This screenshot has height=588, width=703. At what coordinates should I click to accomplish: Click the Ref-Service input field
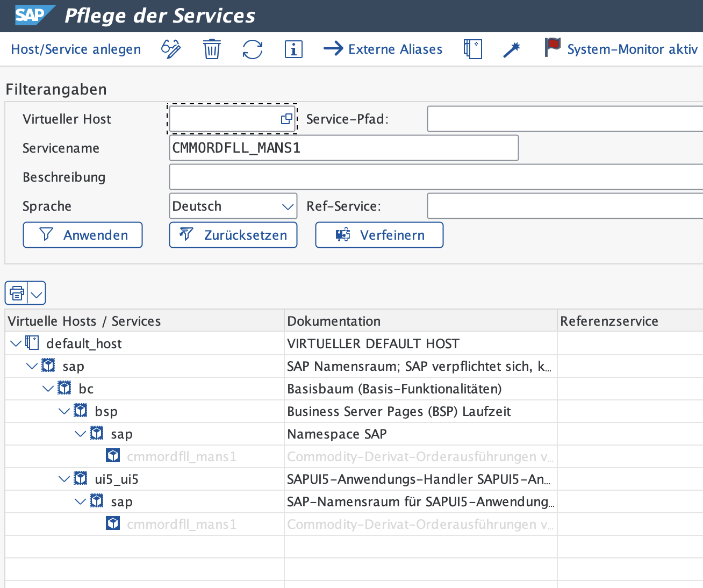pos(565,206)
